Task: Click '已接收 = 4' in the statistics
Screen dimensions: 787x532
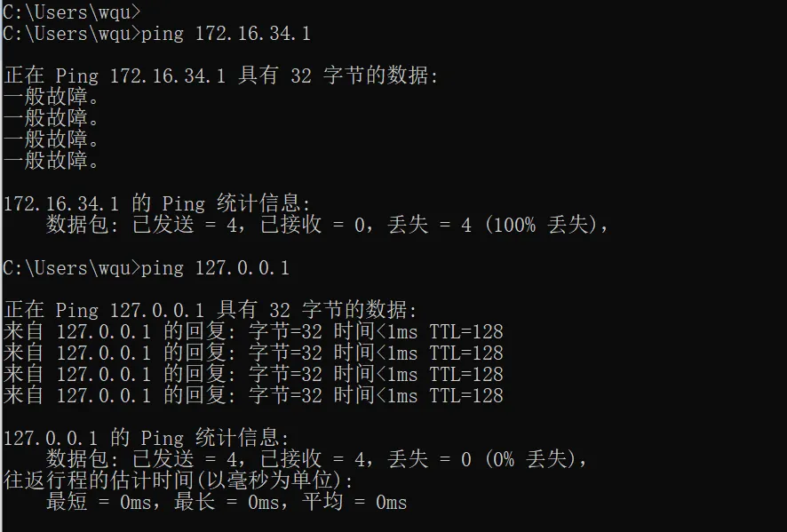Action: (317, 459)
